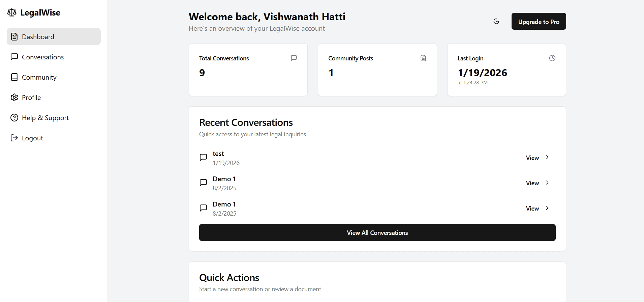Viewport: 644px width, 302px height.
Task: Click the chat icon beside the test conversation
Action: click(204, 158)
